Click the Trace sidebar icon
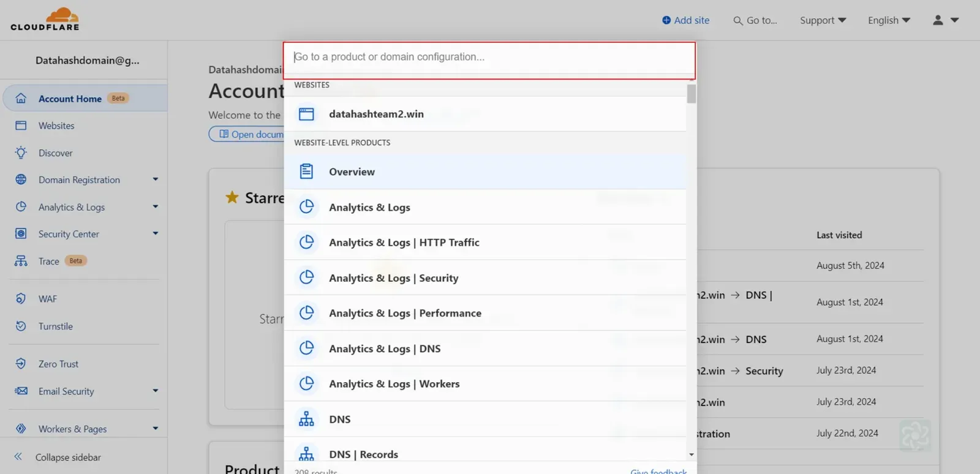The width and height of the screenshot is (980, 474). [x=21, y=261]
